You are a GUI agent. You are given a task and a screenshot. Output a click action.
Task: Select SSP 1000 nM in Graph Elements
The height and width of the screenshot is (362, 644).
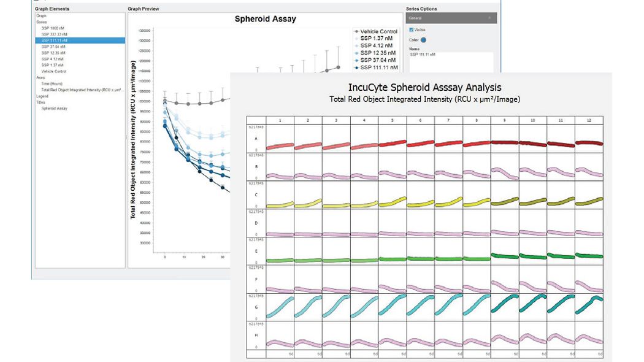pos(52,28)
